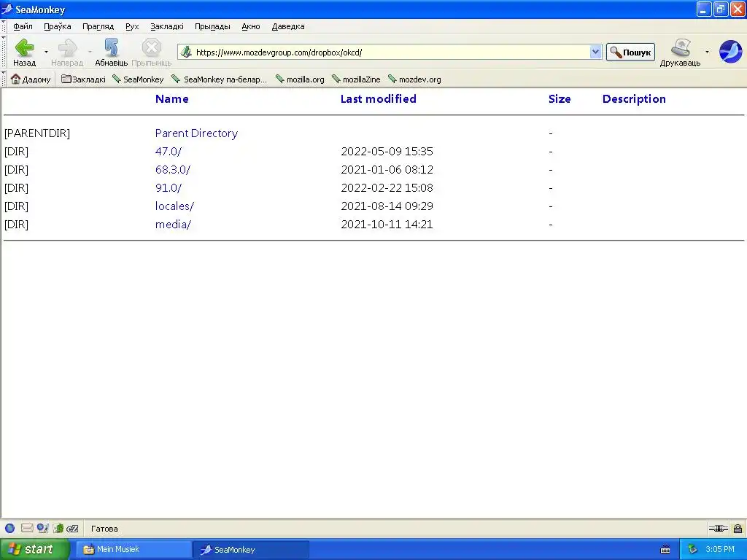Open the mozdev.org bookmark
The height and width of the screenshot is (560, 747).
pyautogui.click(x=414, y=79)
